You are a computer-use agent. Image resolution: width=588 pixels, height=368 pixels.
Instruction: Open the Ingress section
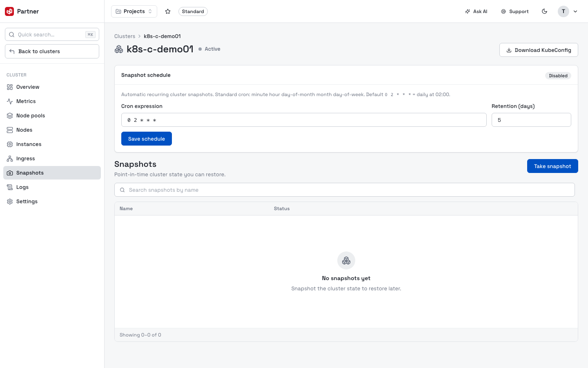pyautogui.click(x=52, y=159)
